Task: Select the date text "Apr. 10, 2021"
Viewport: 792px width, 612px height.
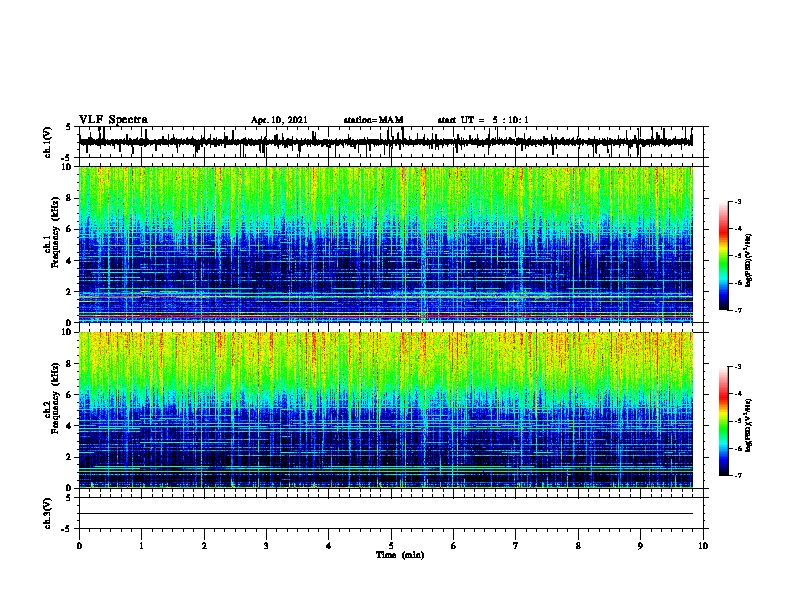Action: (279, 120)
